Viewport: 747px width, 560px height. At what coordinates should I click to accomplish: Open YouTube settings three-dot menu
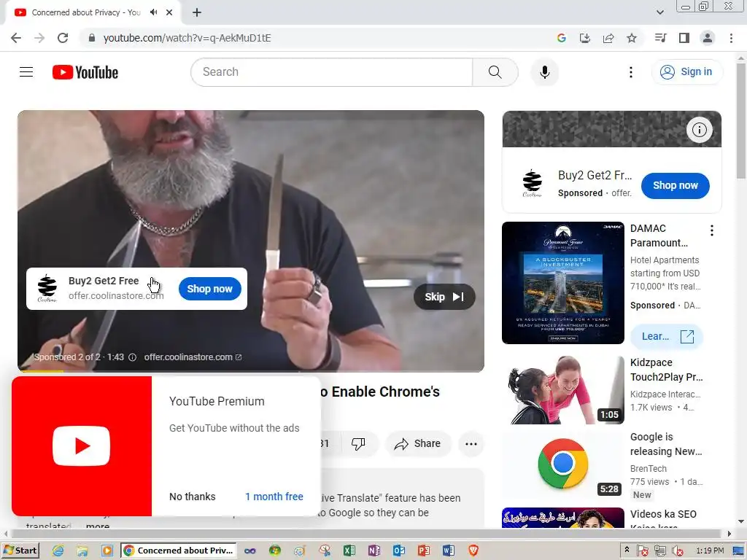pyautogui.click(x=631, y=72)
